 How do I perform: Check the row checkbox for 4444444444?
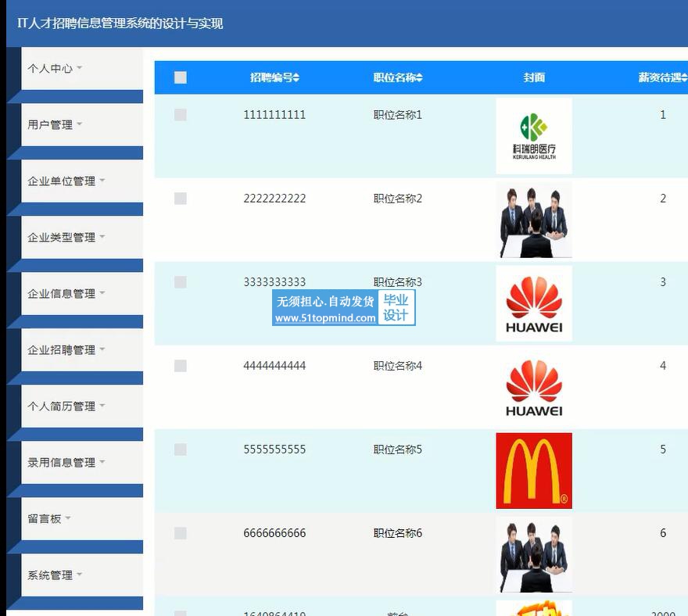[x=181, y=366]
